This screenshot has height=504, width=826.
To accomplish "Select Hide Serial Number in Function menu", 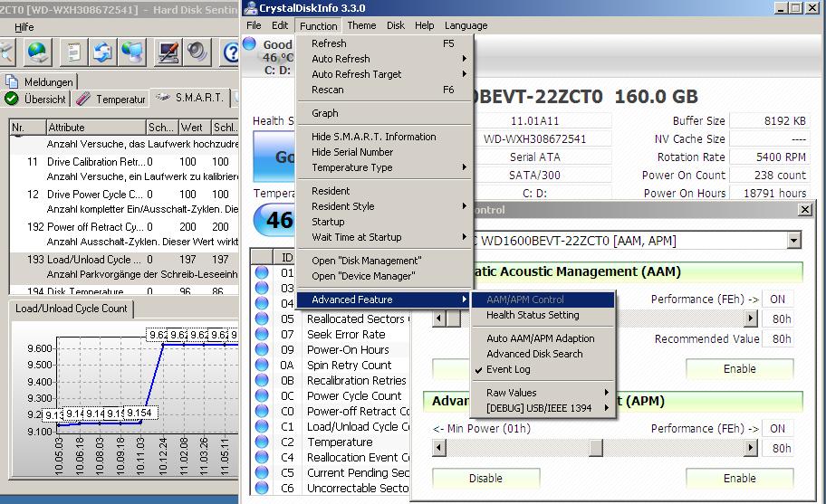I will pos(385,152).
